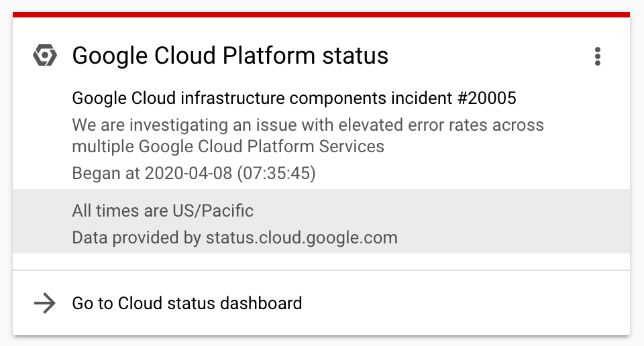Click the All times are US/Pacific note

[163, 211]
